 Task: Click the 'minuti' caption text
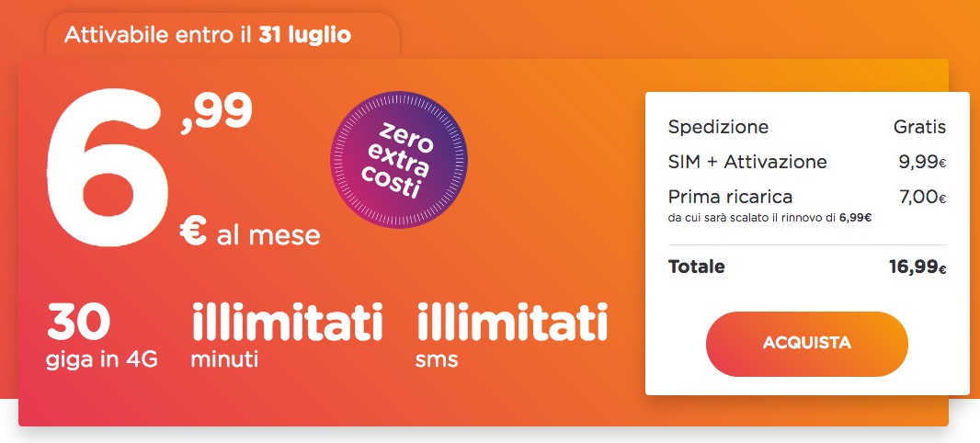[224, 359]
